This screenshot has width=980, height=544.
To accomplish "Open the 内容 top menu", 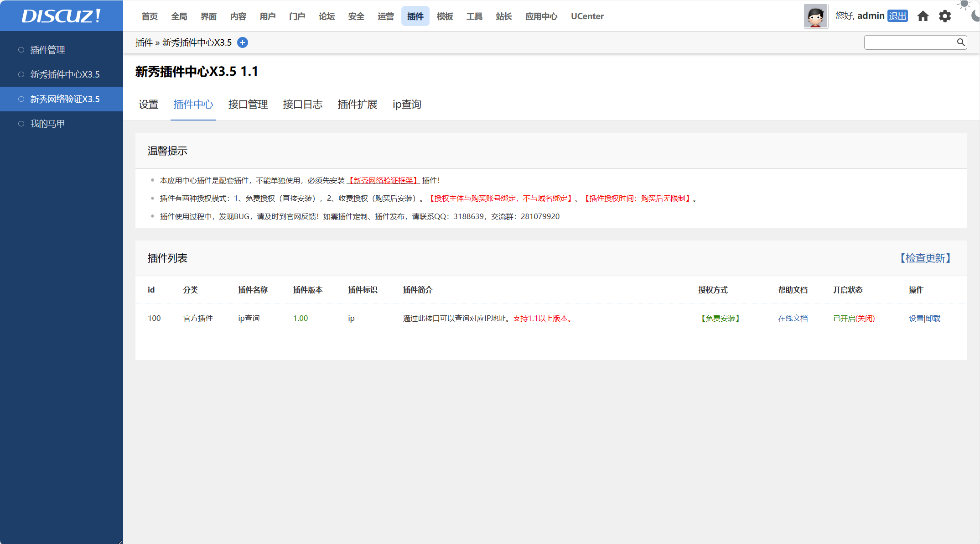I will (238, 16).
